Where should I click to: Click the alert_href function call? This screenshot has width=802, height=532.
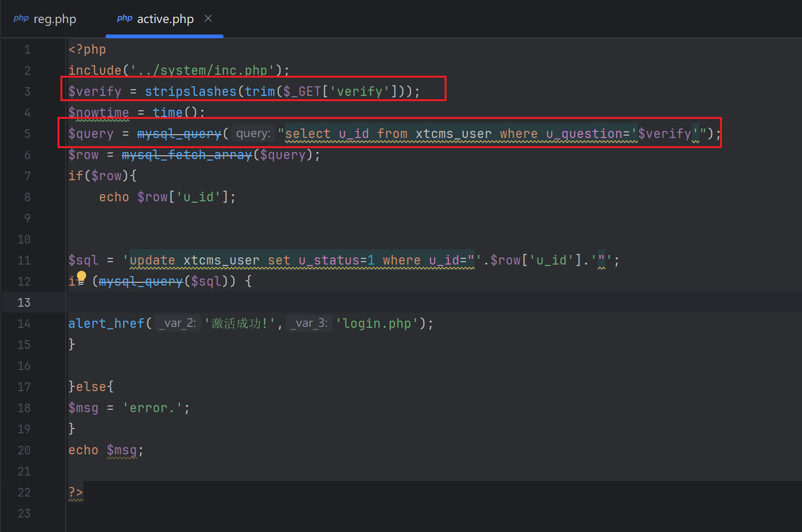point(106,324)
